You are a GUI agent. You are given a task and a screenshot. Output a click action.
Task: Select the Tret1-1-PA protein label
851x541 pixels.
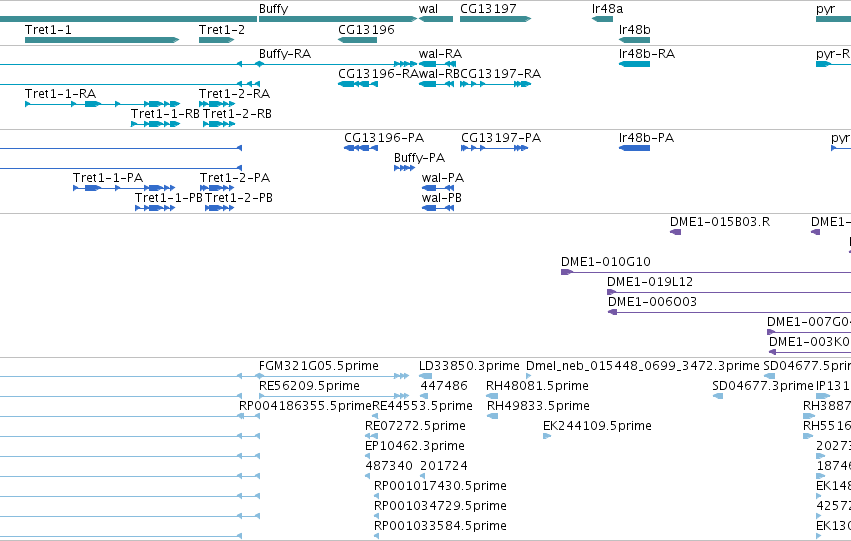point(108,177)
